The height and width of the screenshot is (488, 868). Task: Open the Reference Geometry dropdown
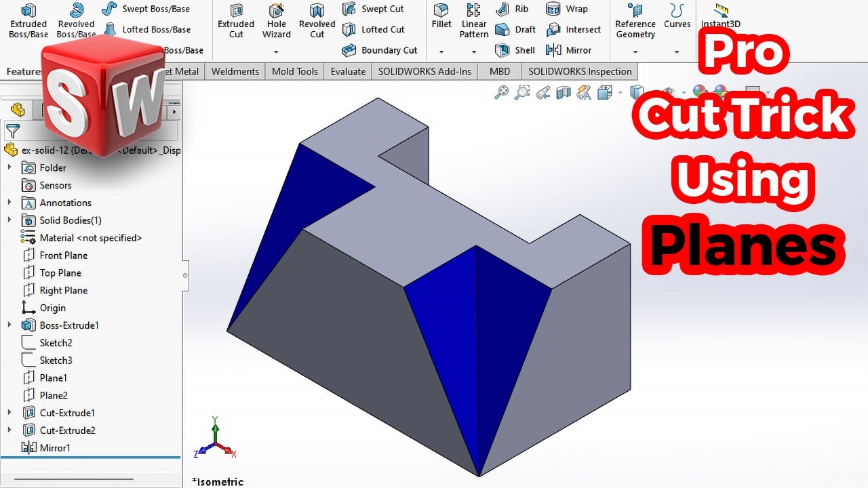[635, 52]
